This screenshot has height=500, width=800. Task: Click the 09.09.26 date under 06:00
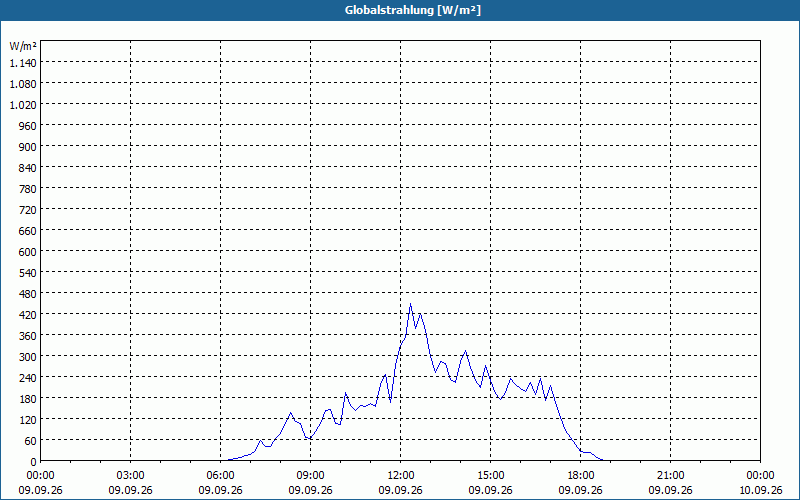[220, 490]
